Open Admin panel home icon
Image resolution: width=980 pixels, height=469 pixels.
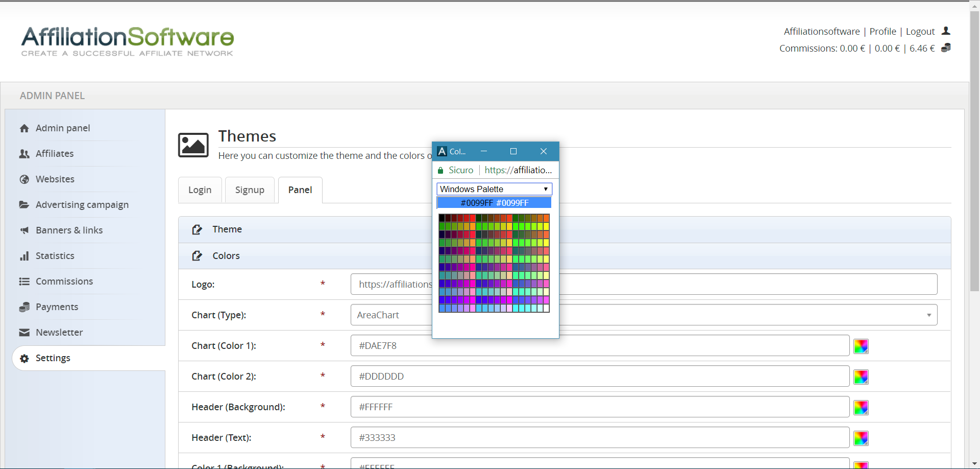click(24, 128)
